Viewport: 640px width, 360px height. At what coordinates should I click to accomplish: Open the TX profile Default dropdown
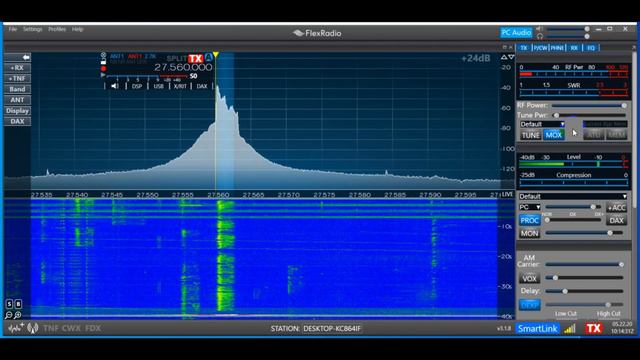tap(542, 124)
